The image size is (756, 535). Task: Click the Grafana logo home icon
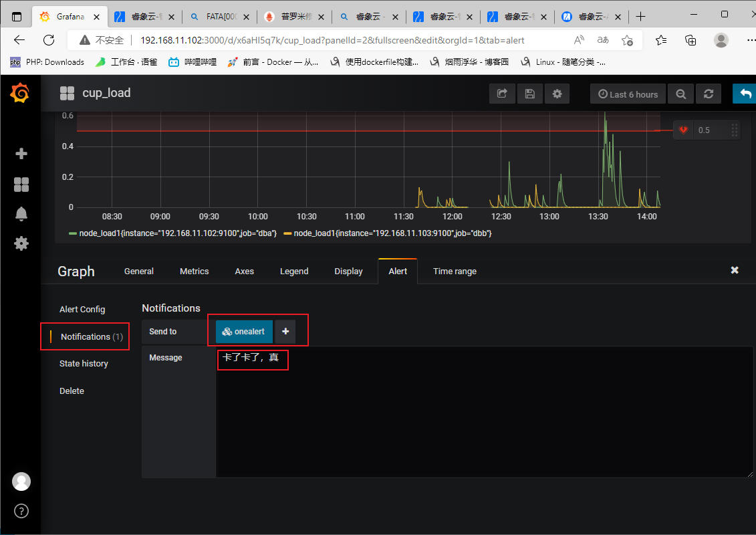pyautogui.click(x=20, y=93)
